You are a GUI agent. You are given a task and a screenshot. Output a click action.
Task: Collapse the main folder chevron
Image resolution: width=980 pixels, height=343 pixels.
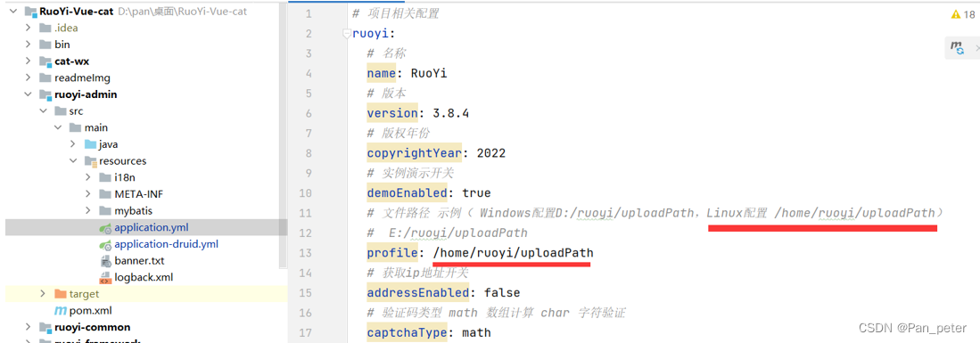[x=57, y=127]
